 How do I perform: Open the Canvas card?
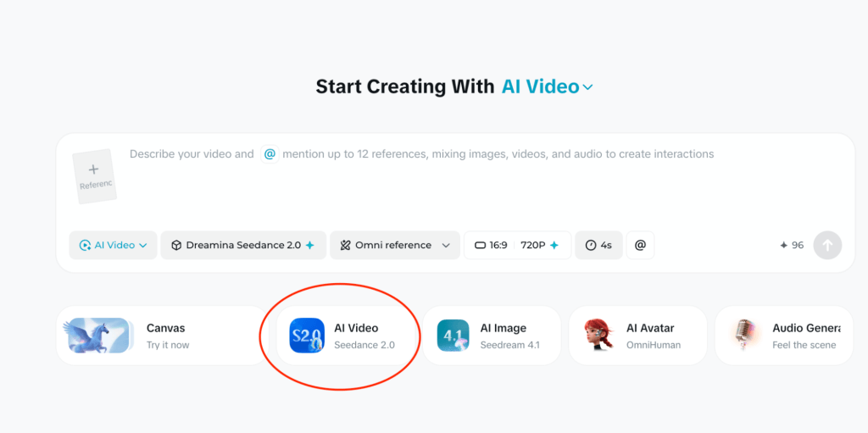coord(162,336)
